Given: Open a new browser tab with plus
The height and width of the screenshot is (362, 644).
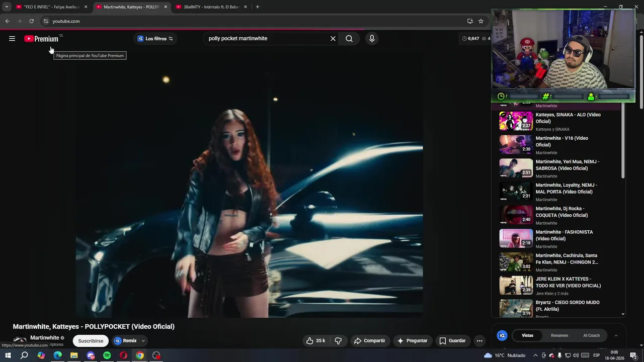Looking at the screenshot, I should pos(258,7).
